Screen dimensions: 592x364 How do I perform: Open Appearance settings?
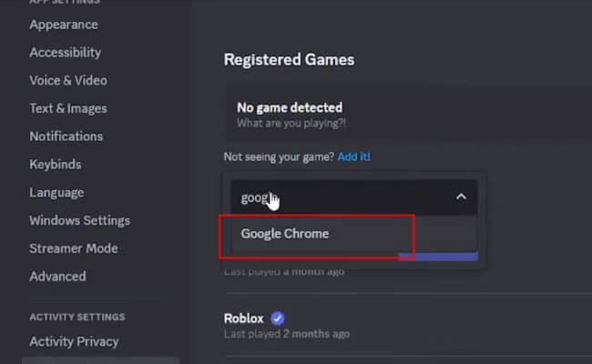click(64, 25)
